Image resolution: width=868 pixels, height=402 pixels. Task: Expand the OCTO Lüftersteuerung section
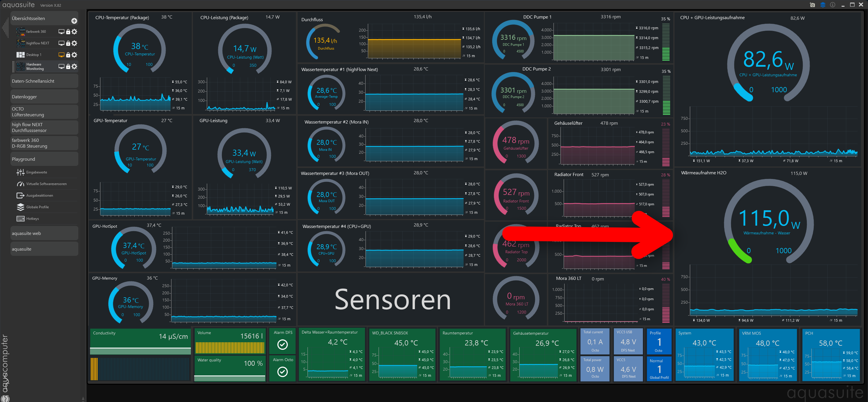click(x=44, y=112)
